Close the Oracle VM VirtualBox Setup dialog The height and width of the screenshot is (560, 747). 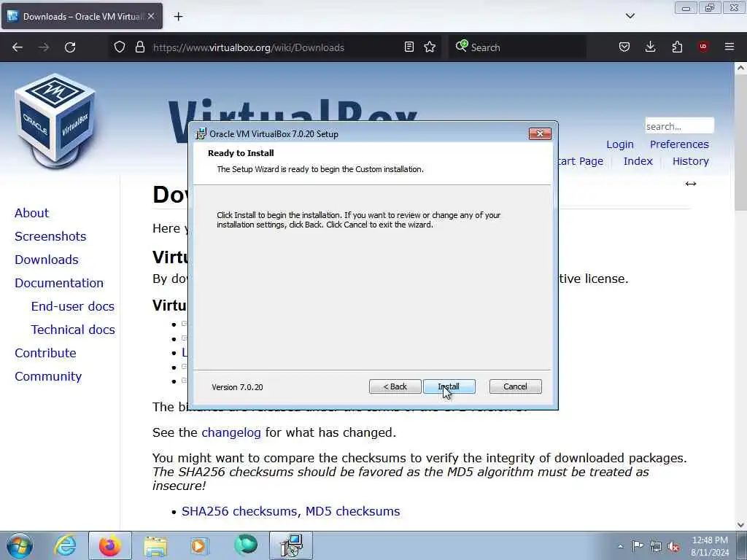click(540, 134)
